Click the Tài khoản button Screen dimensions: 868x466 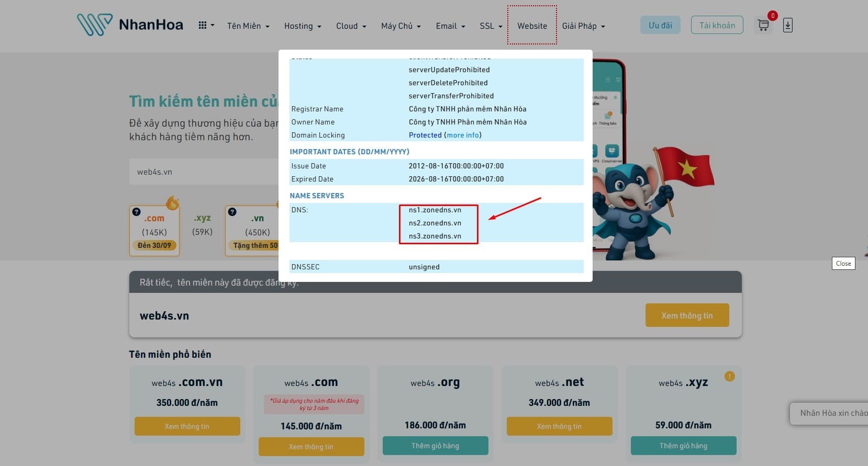[x=717, y=25]
